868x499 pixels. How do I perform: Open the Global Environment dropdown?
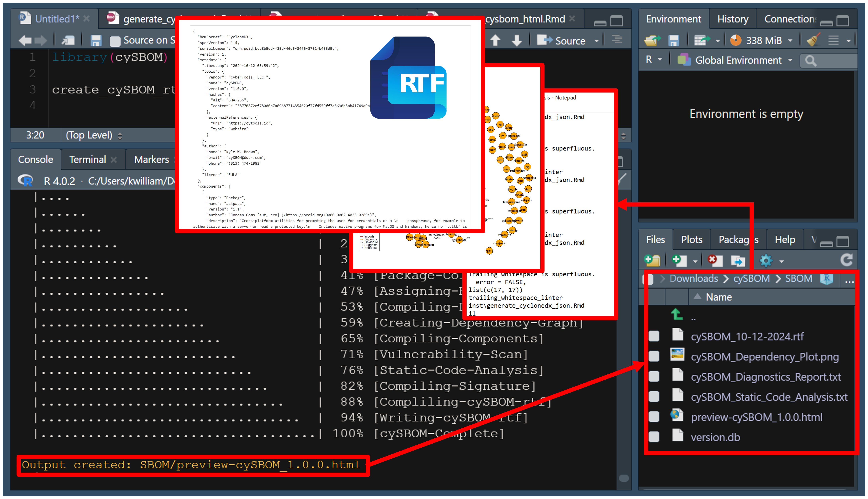click(790, 60)
